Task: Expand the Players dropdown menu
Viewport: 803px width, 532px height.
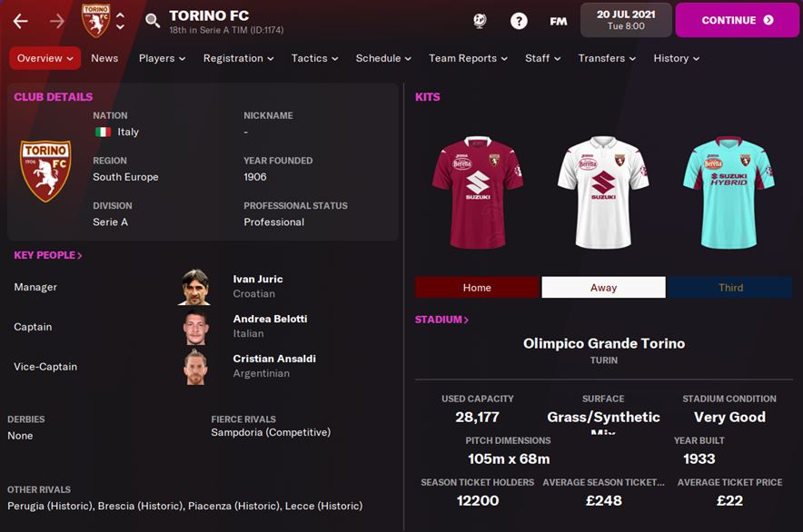Action: point(162,58)
